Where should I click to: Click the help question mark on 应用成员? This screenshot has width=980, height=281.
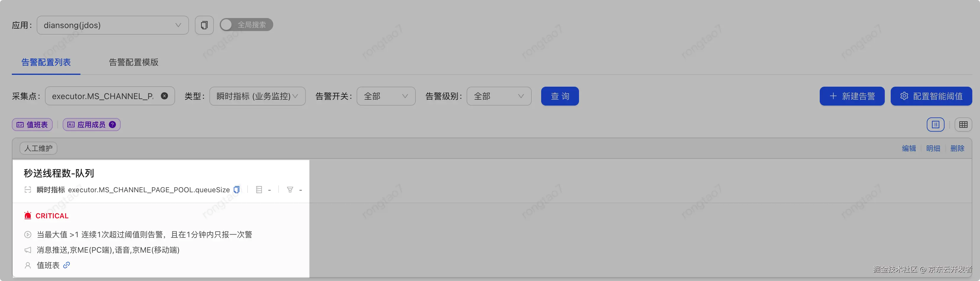112,125
